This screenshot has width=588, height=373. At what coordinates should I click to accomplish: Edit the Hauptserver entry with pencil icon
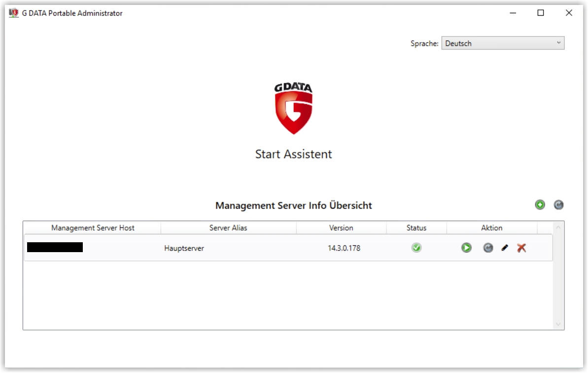coord(505,248)
